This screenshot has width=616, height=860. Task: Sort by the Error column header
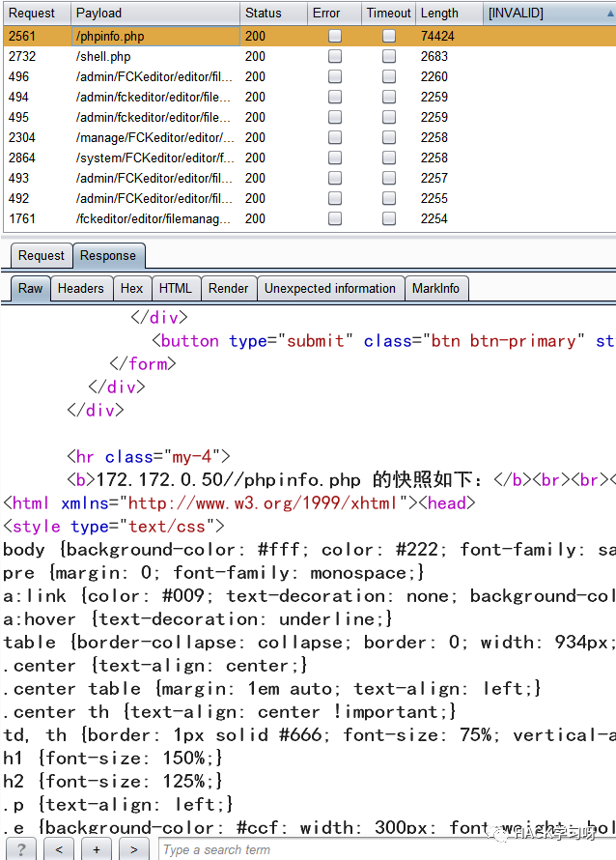pos(334,14)
